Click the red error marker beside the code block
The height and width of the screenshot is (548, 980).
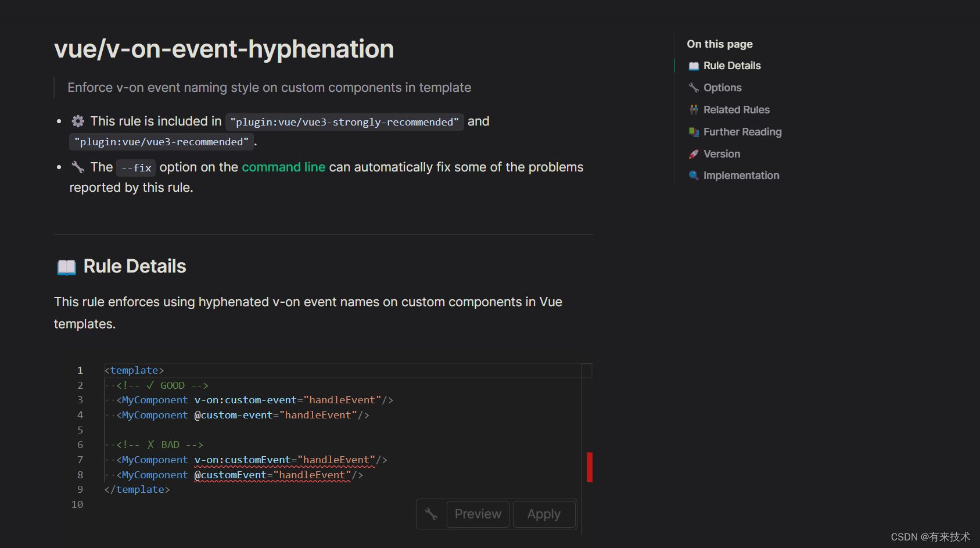pyautogui.click(x=590, y=467)
